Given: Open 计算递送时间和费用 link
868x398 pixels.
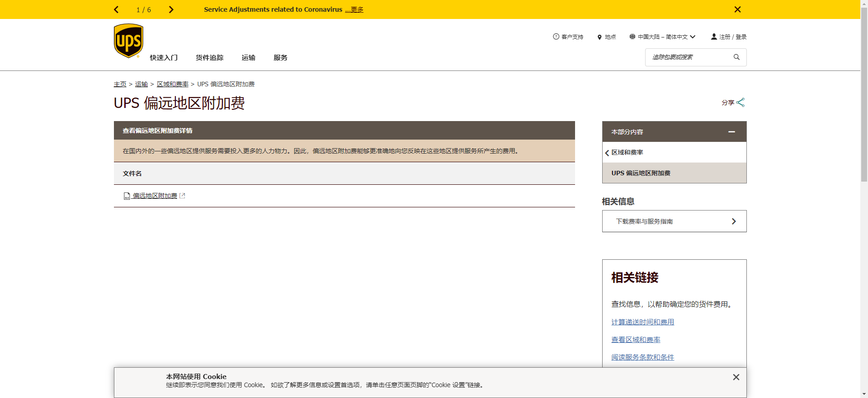Looking at the screenshot, I should [x=642, y=322].
